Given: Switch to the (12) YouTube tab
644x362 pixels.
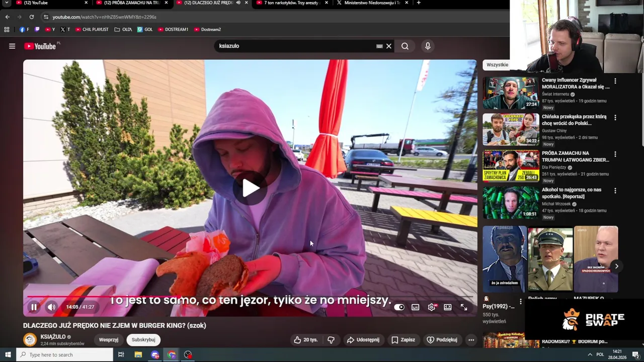Looking at the screenshot, I should coord(50,3).
